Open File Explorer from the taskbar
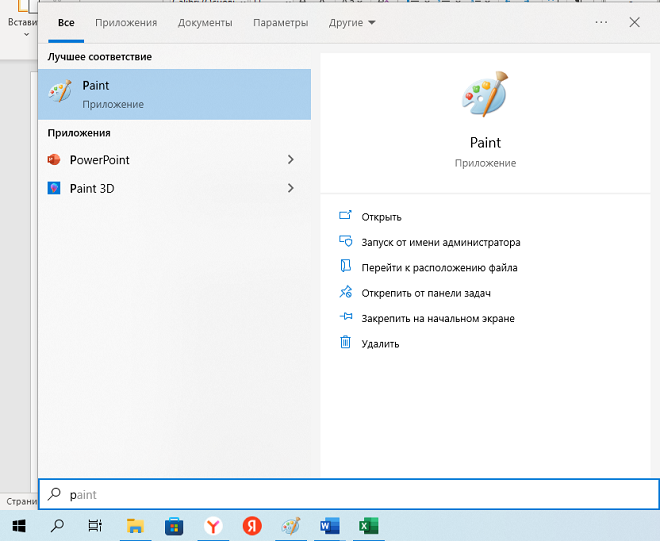660x541 pixels. [x=135, y=526]
